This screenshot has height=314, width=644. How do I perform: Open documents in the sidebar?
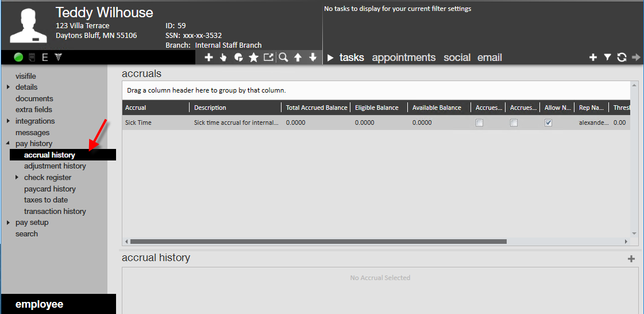pyautogui.click(x=34, y=99)
